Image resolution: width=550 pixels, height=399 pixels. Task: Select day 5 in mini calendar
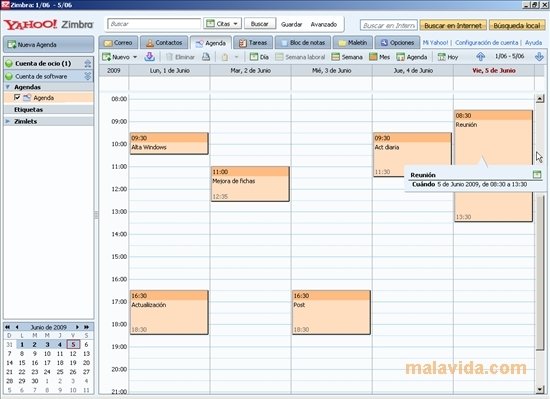(73, 344)
